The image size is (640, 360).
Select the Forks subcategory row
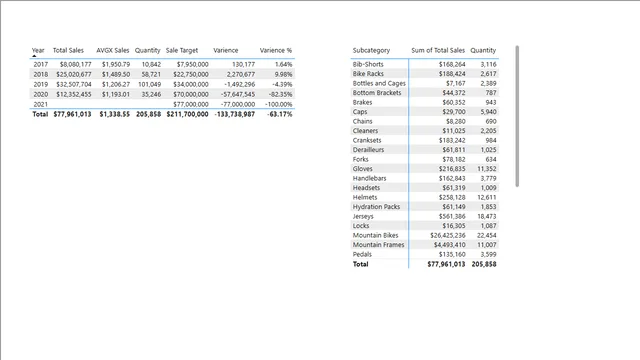[424, 159]
